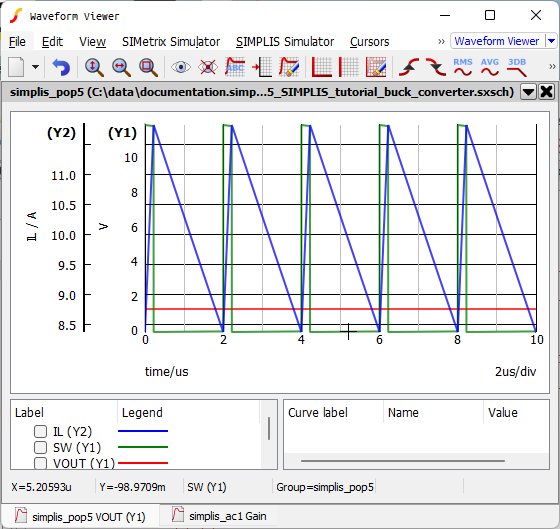Expand the simplis_pop5 graph title dropdown
560x529 pixels.
coord(528,92)
